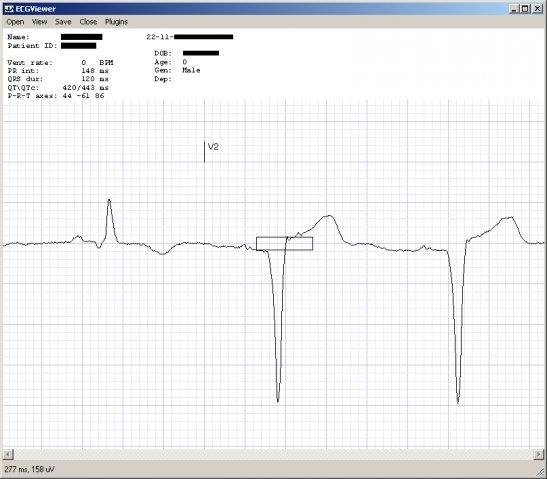This screenshot has width=547, height=479.
Task: Open the Plugins menu
Action: [116, 22]
